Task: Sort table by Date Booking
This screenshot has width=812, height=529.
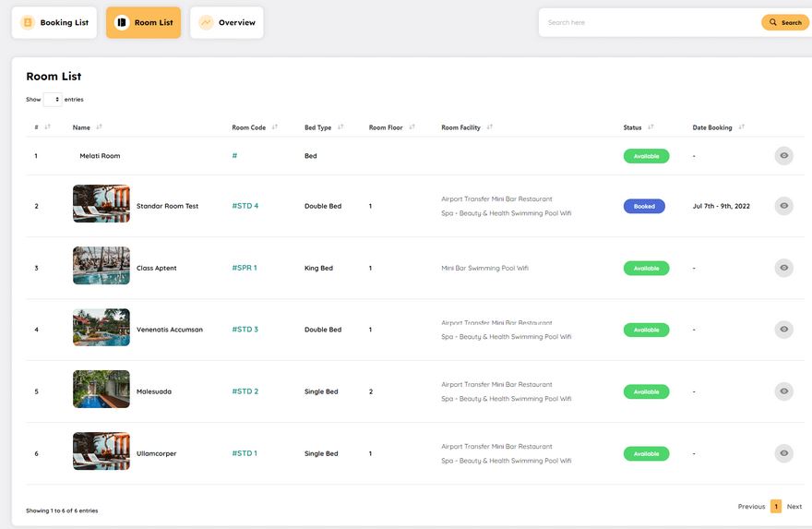Action: click(741, 126)
